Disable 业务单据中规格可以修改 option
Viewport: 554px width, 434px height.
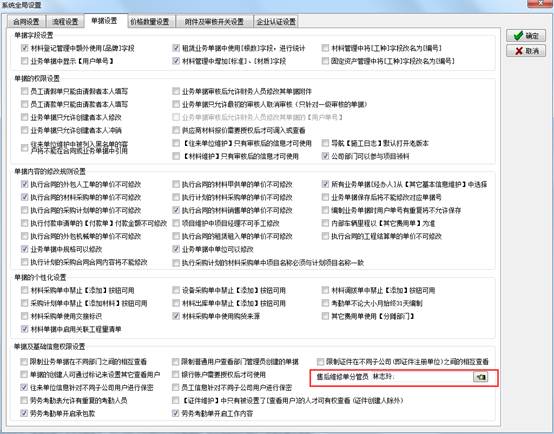24,249
